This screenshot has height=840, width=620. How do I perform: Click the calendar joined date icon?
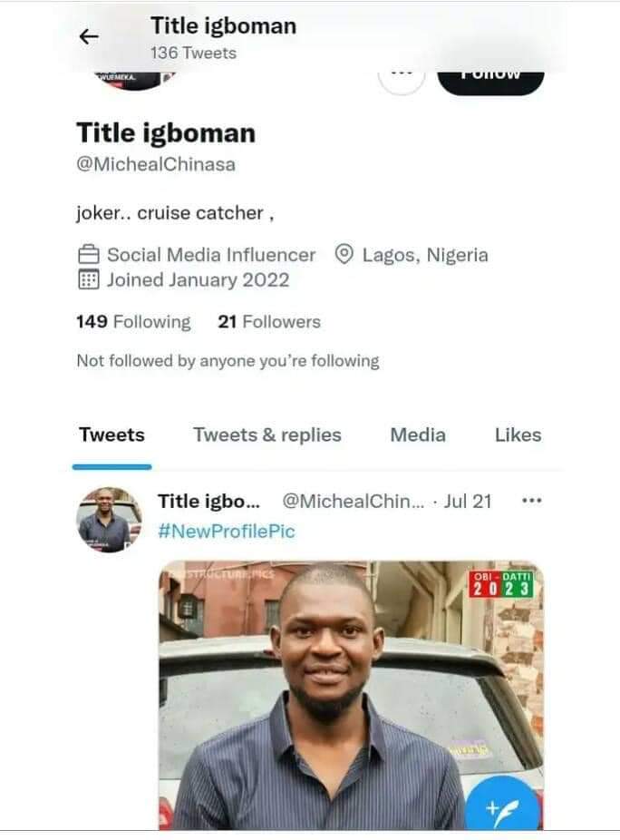click(88, 280)
